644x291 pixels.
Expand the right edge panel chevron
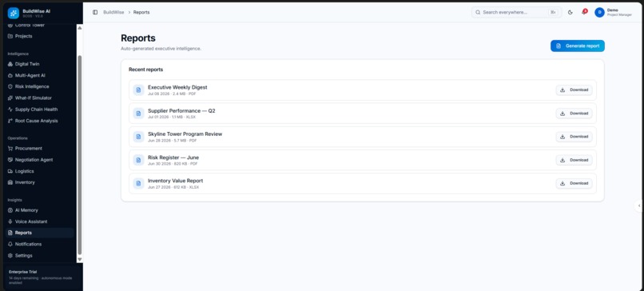click(639, 205)
